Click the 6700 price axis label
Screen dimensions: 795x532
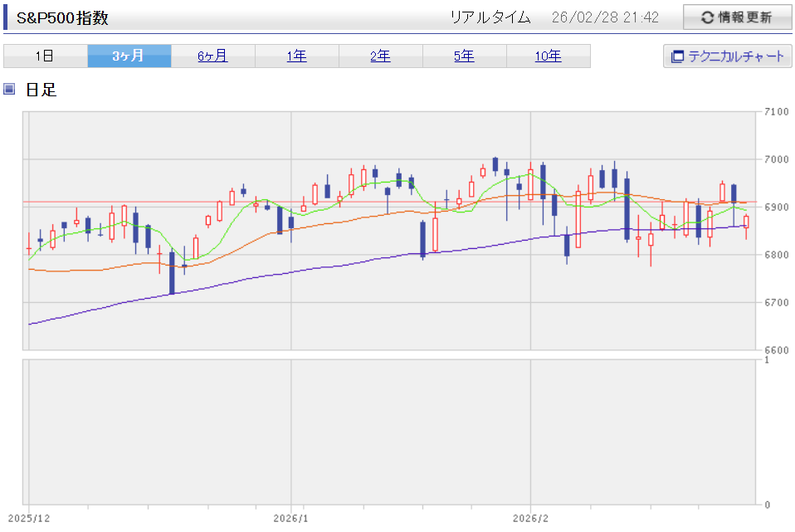tap(776, 303)
